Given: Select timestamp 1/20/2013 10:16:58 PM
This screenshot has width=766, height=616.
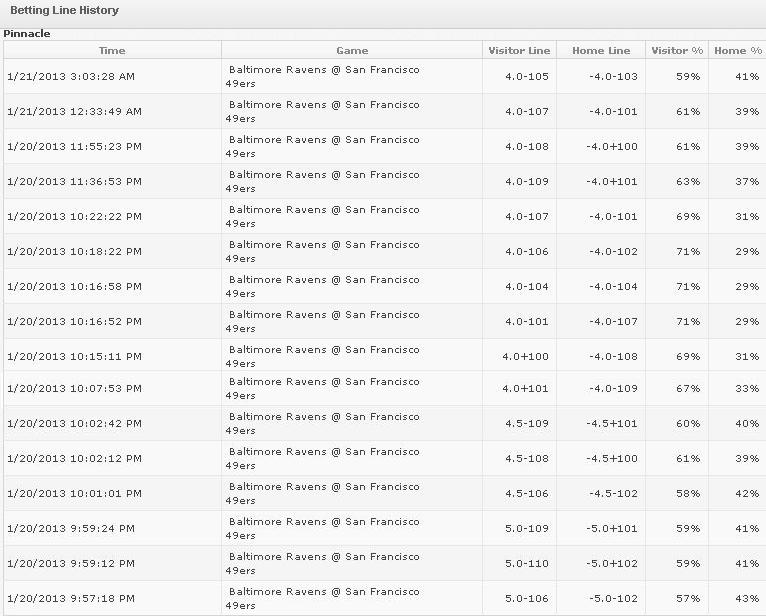Looking at the screenshot, I should [x=74, y=287].
